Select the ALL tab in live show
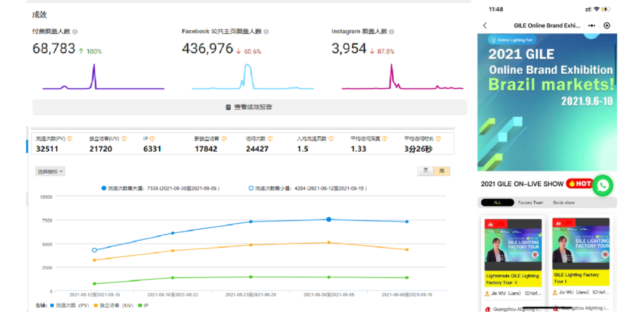Screen dimensions: 644x312 tap(497, 202)
